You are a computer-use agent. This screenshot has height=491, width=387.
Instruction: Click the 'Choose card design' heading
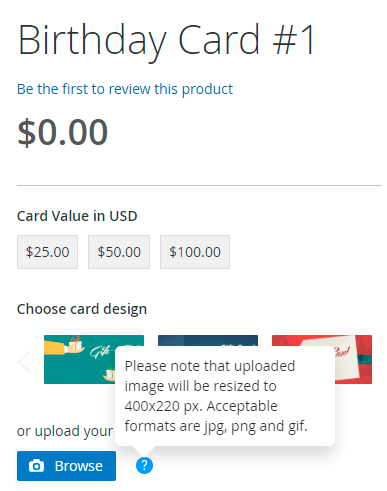pos(82,309)
